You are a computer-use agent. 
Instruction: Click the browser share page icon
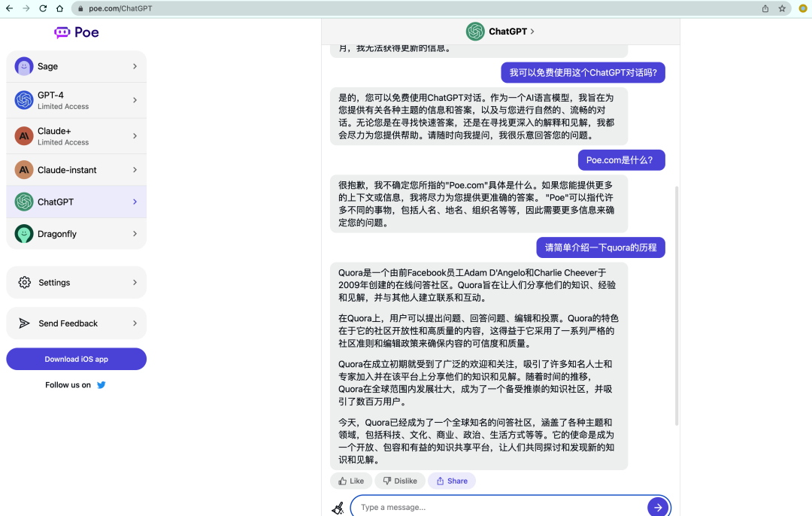pos(765,8)
